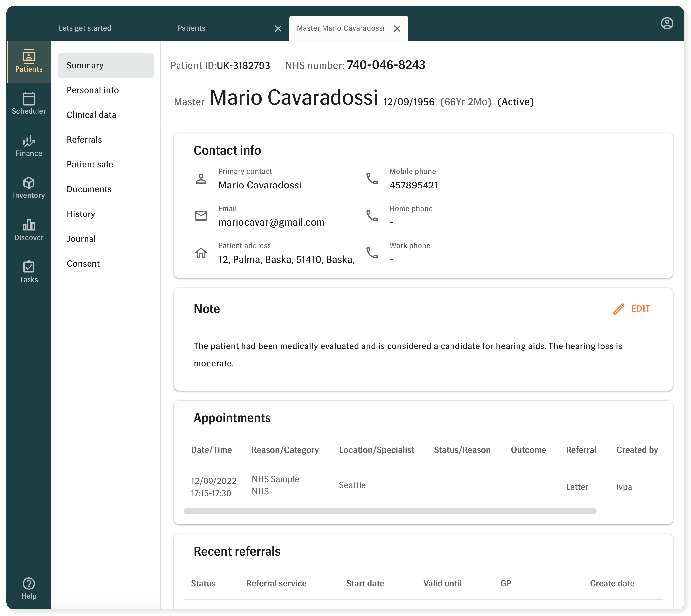This screenshot has height=616, width=691.
Task: Open the Scheduler section in the sidebar
Action: (29, 103)
